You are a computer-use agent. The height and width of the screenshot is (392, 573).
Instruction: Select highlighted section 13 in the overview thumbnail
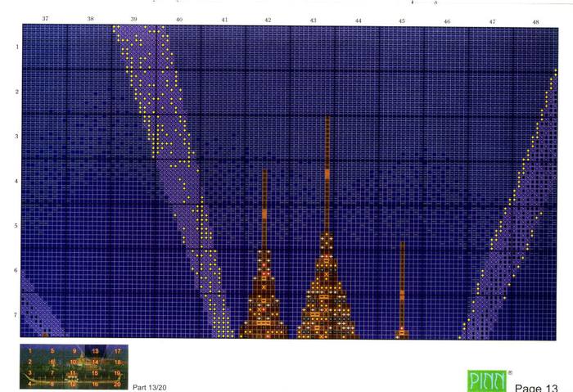[96, 351]
